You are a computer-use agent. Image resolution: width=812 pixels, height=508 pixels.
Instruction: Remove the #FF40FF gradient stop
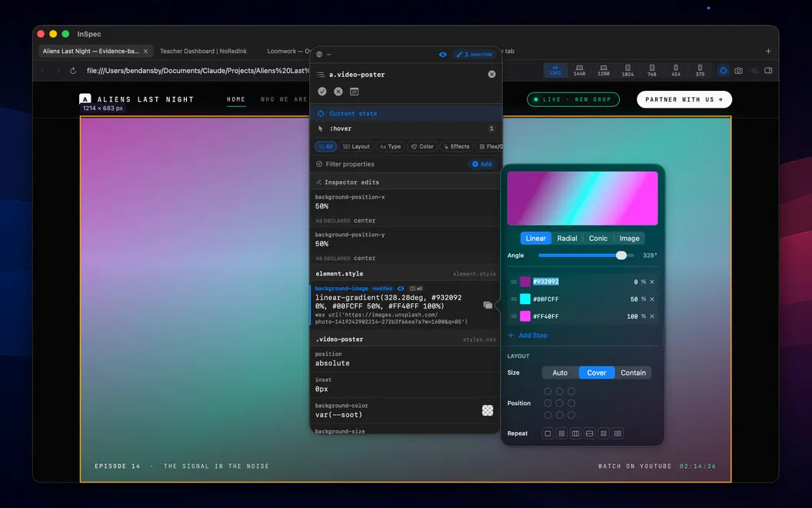pyautogui.click(x=652, y=316)
